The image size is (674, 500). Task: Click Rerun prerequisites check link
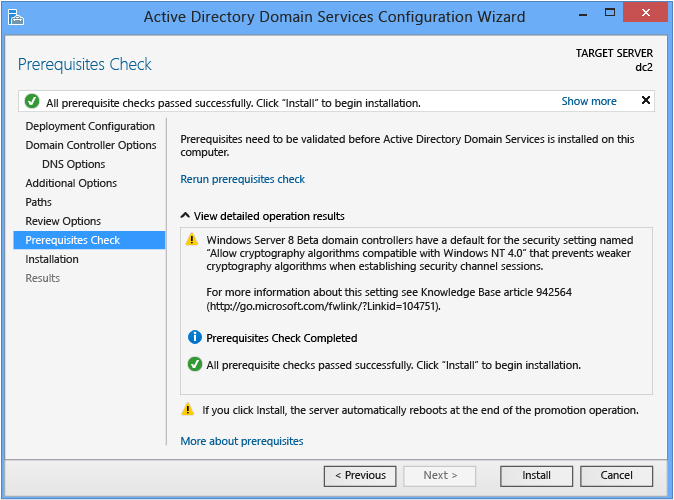242,179
